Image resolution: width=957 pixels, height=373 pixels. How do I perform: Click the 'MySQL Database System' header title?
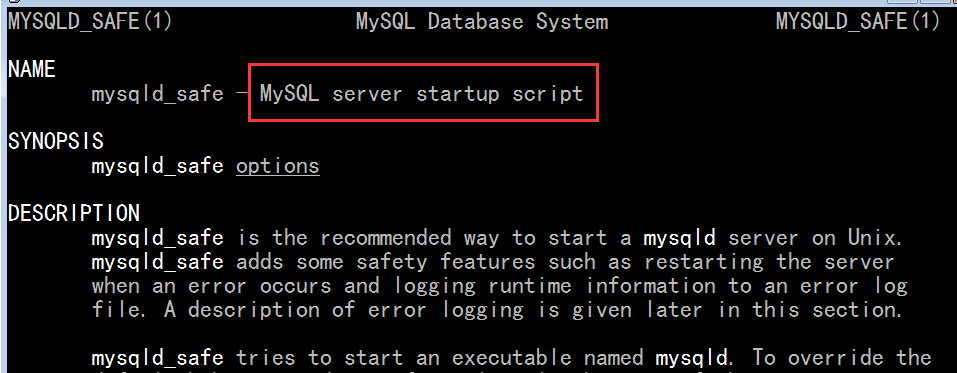[x=482, y=22]
